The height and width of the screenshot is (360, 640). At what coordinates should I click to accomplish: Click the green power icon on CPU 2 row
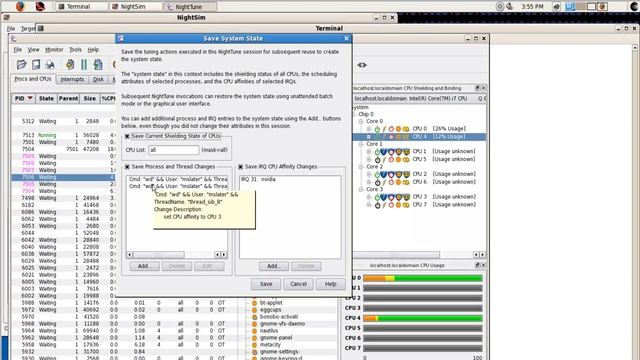pos(377,174)
